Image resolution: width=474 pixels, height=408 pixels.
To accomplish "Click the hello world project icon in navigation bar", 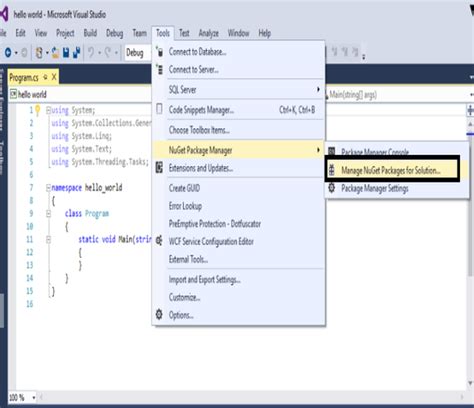I will 13,94.
